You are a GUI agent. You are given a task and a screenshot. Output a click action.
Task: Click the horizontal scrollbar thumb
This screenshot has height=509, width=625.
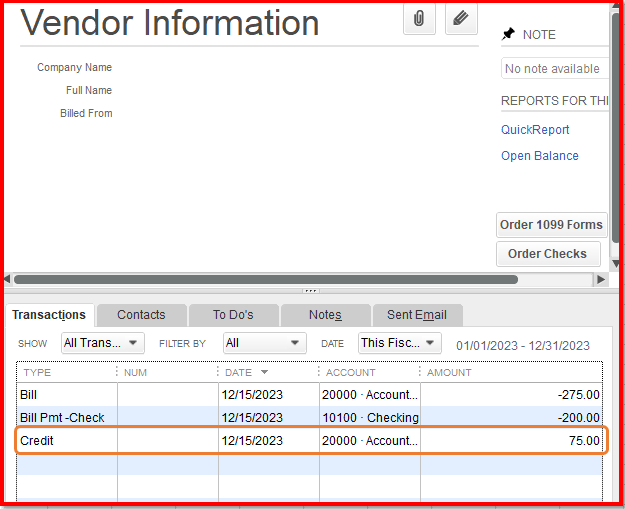click(266, 279)
